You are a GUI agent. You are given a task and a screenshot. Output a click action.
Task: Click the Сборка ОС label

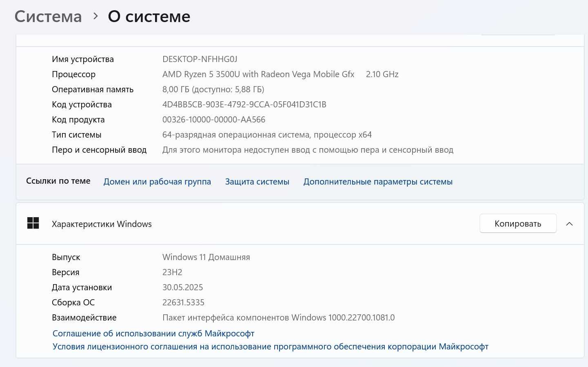point(73,302)
